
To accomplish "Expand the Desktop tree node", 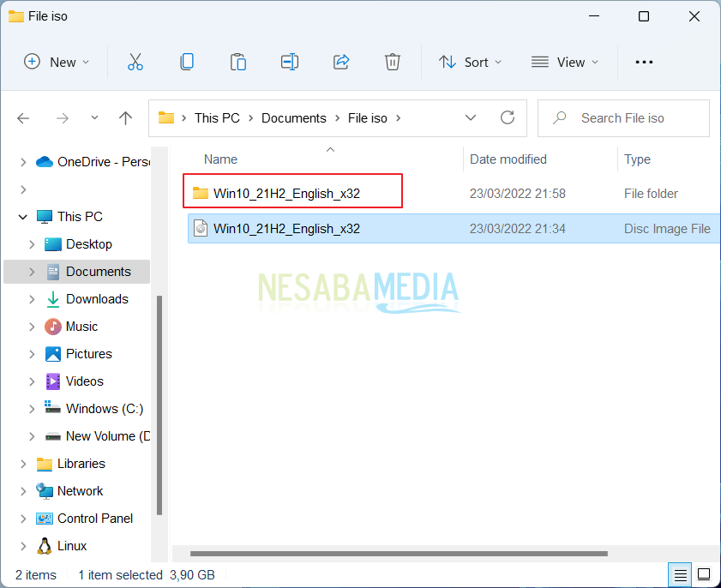I will 32,244.
